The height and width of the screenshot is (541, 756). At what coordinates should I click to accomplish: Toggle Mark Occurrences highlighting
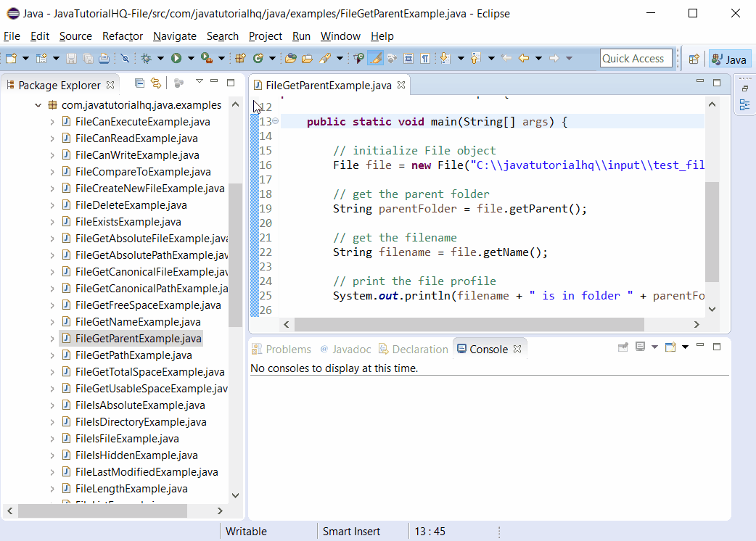click(375, 58)
